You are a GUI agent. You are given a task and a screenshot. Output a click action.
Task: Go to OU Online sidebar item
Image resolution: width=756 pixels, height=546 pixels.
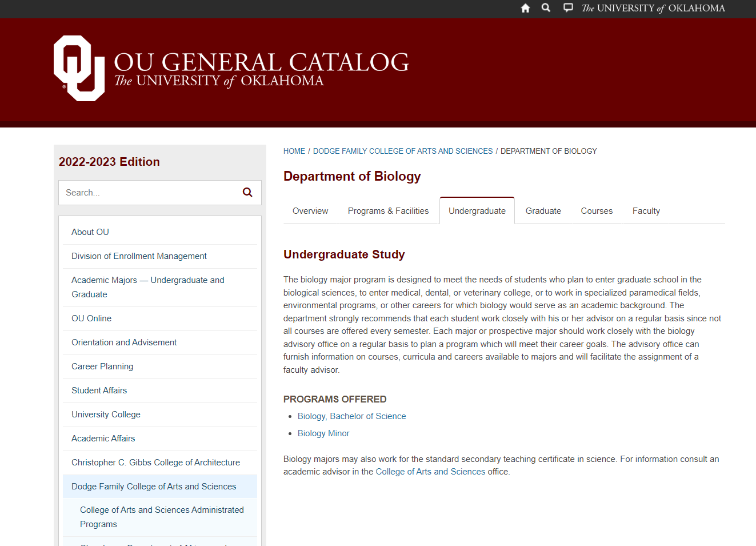(160, 318)
